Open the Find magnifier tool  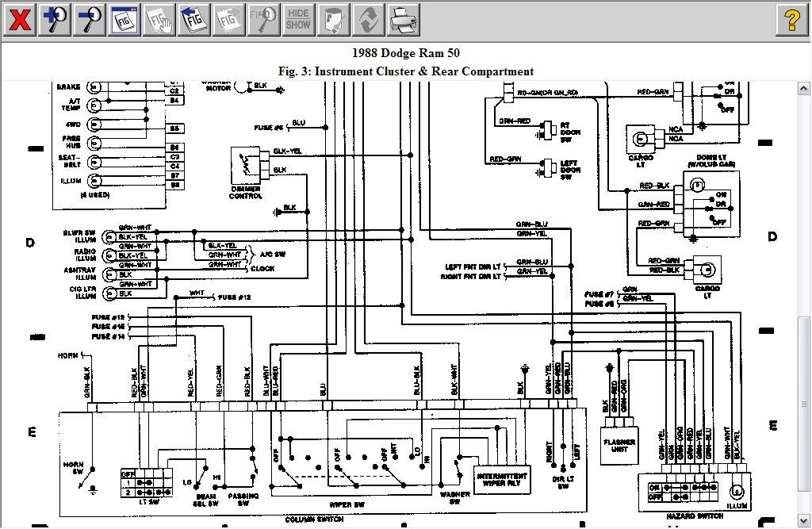[x=263, y=20]
